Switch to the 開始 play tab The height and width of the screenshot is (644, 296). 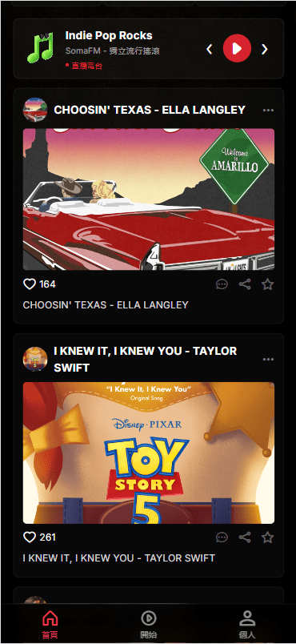coord(149,624)
